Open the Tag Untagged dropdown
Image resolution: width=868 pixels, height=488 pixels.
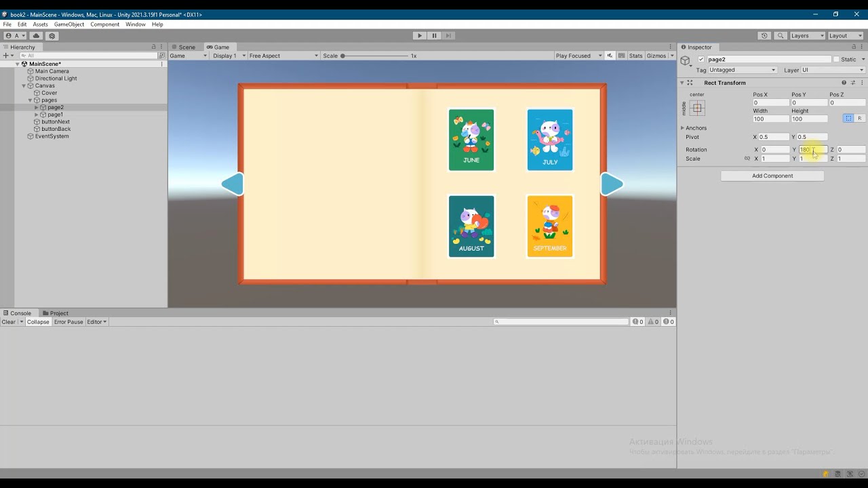pos(743,70)
